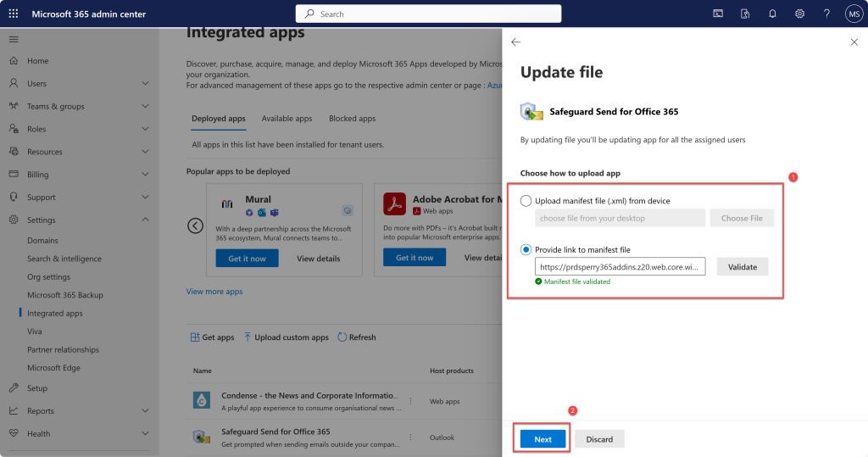Expand the Users navigation section
The image size is (868, 457).
145,83
